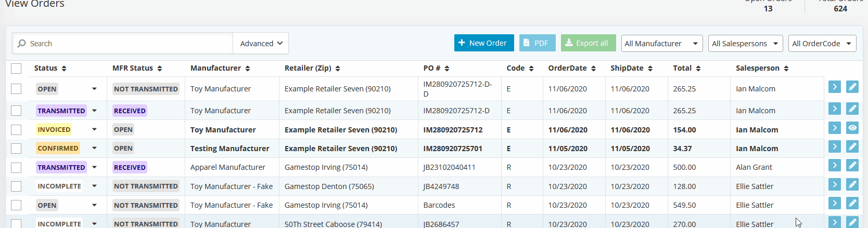Sort by Manufacturer column arrows
This screenshot has height=228, width=868.
pyautogui.click(x=248, y=69)
